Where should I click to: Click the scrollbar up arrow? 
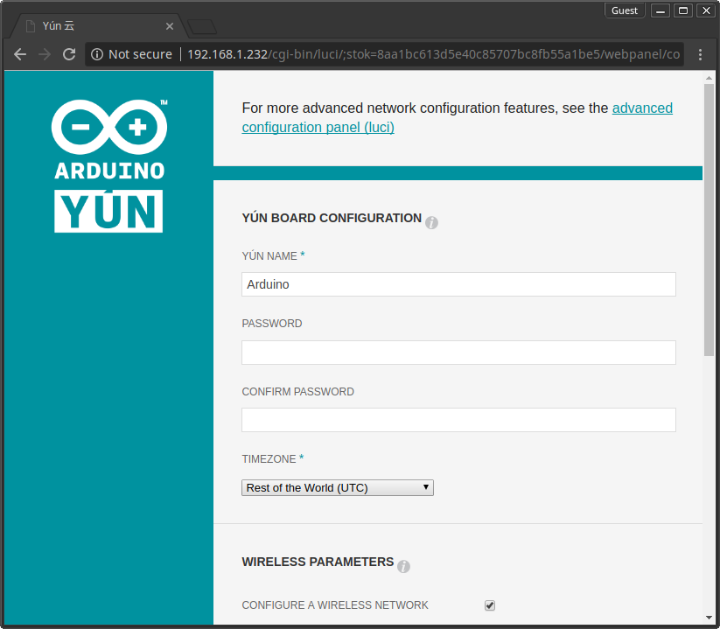[709, 79]
